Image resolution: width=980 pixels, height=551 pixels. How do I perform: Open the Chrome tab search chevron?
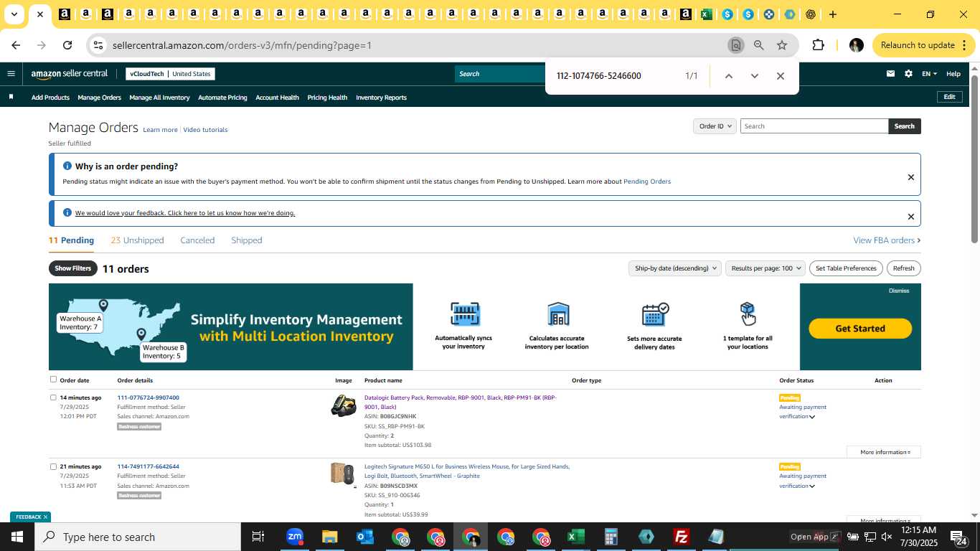pos(14,14)
